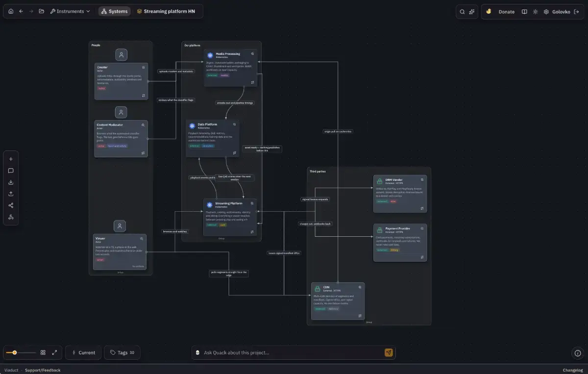Click the share icon in left sidebar
This screenshot has width=588, height=374.
(x=11, y=205)
